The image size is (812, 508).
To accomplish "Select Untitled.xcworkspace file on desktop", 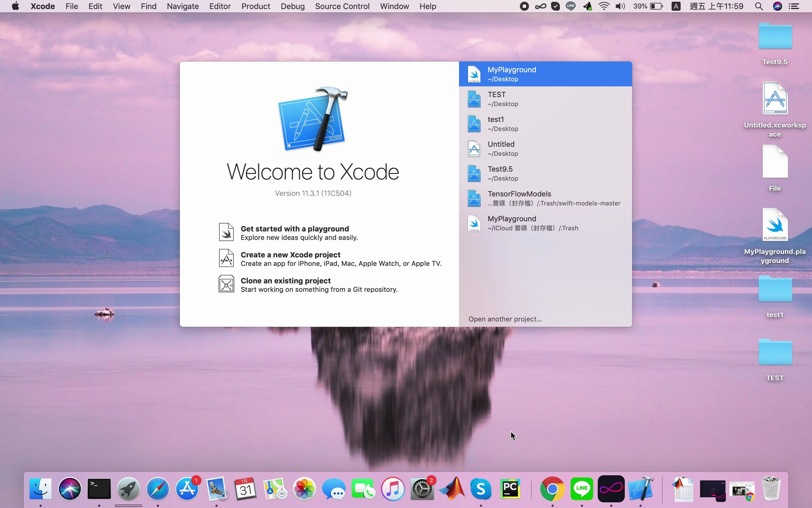I will pyautogui.click(x=775, y=98).
